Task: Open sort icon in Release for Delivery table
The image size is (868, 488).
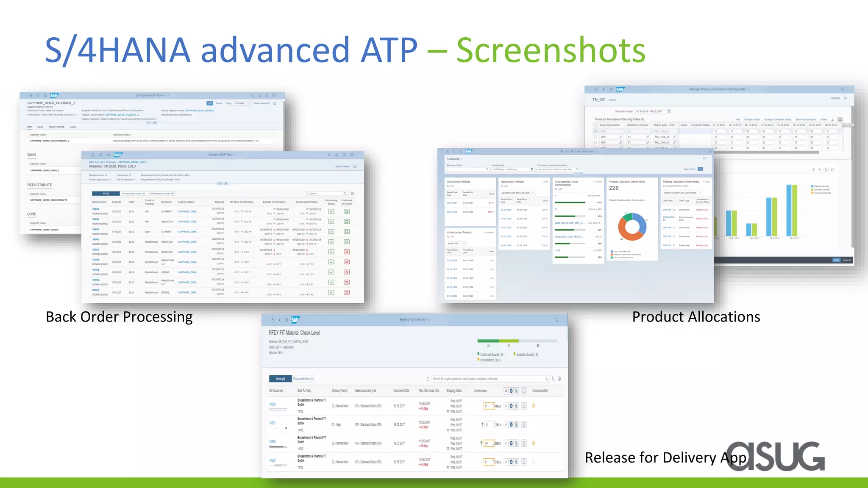Action: (553, 379)
